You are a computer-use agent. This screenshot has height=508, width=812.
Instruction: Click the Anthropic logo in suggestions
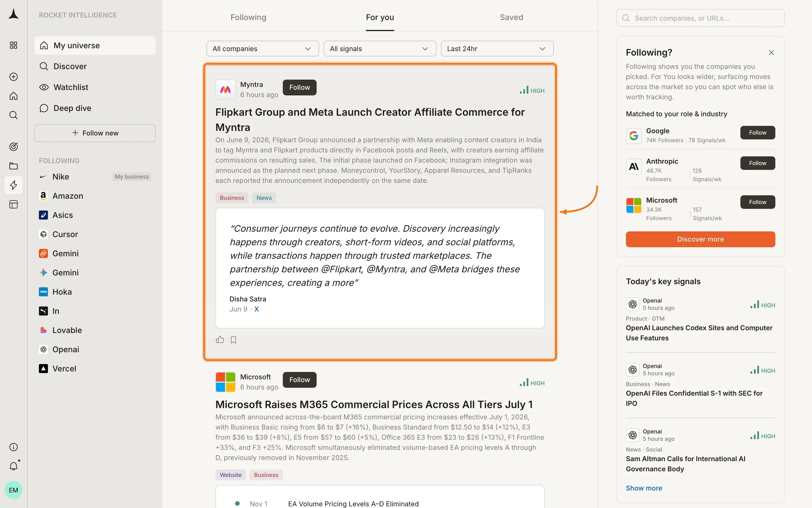coord(634,166)
